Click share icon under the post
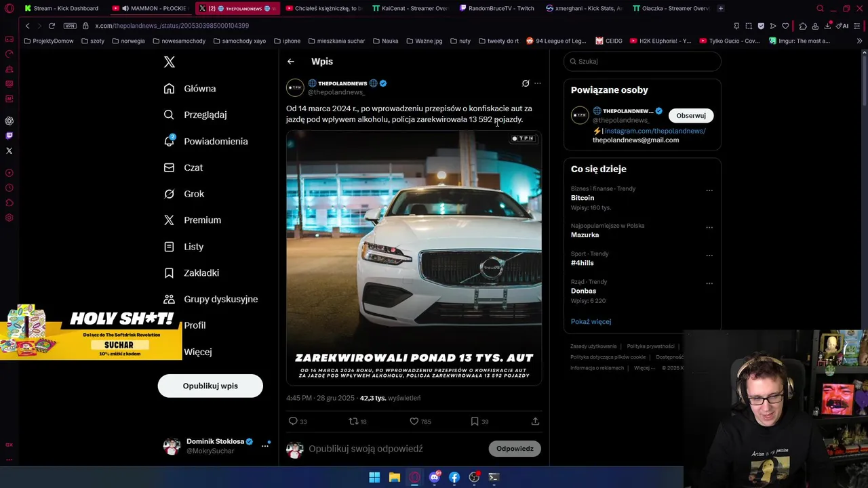 (x=535, y=422)
